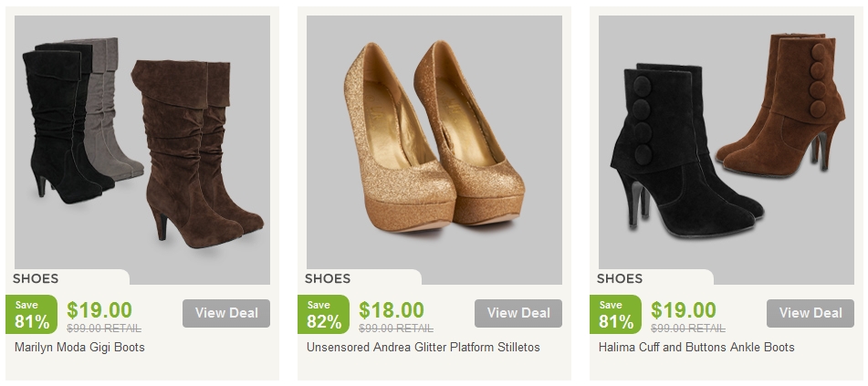Open Halima Cuff and Buttons Ankle Boots link

(696, 348)
